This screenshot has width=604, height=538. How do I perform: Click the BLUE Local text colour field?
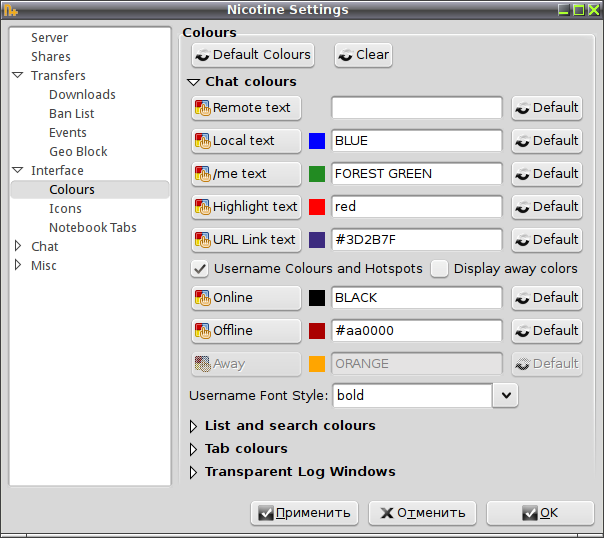pos(417,141)
